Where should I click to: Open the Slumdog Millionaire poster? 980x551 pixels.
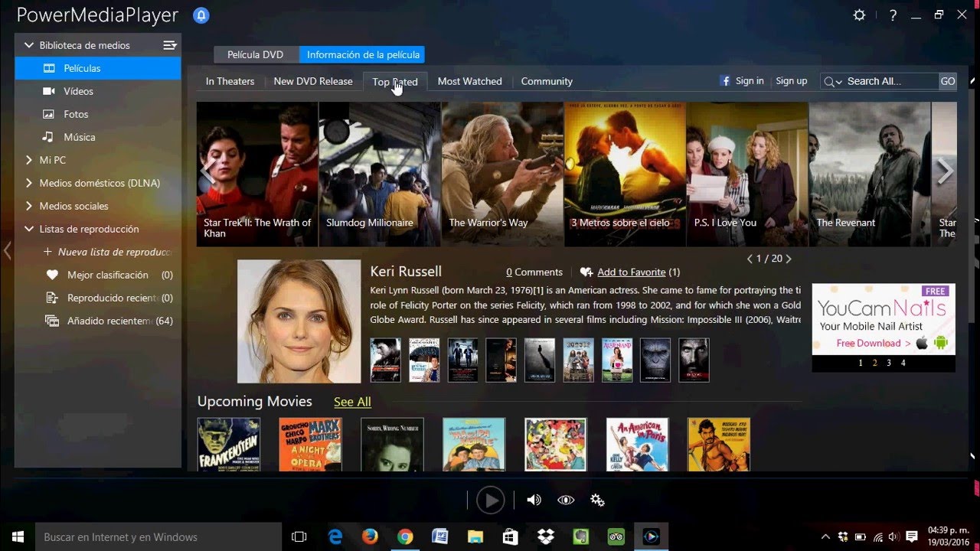pyautogui.click(x=380, y=174)
